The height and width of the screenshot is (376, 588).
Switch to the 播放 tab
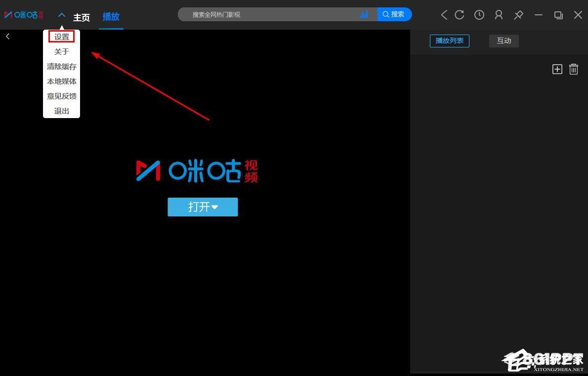[111, 17]
